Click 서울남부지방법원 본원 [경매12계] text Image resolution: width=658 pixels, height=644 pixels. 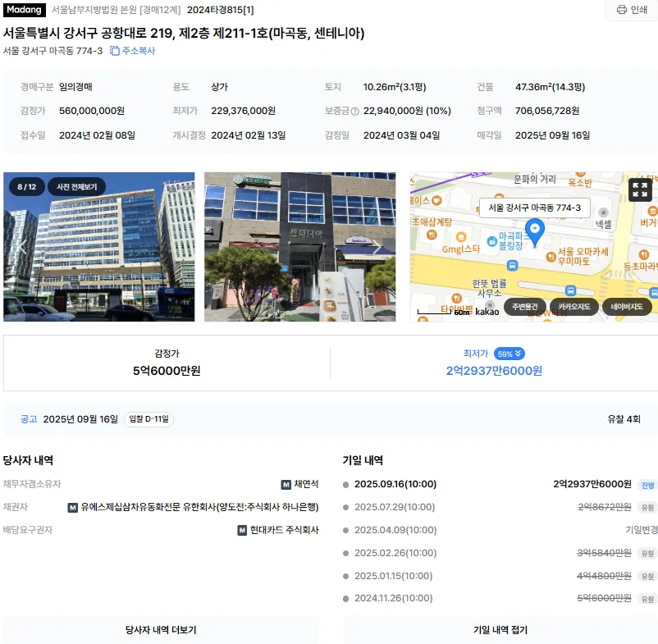(116, 10)
